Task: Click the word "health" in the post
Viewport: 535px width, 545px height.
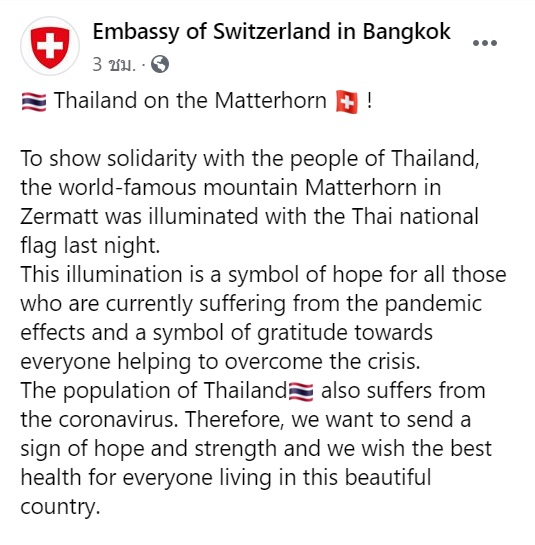Action: [x=51, y=478]
